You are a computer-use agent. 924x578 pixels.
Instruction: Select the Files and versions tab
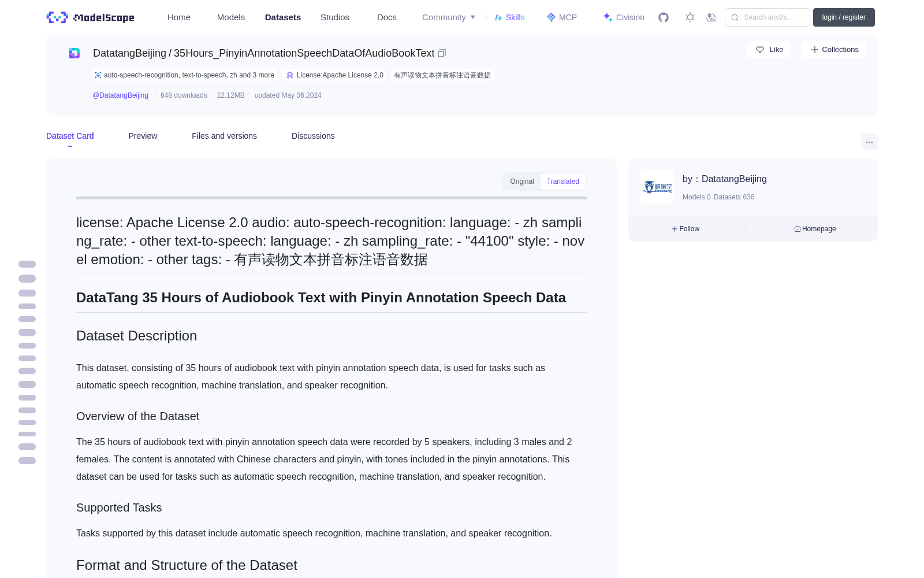click(x=224, y=136)
